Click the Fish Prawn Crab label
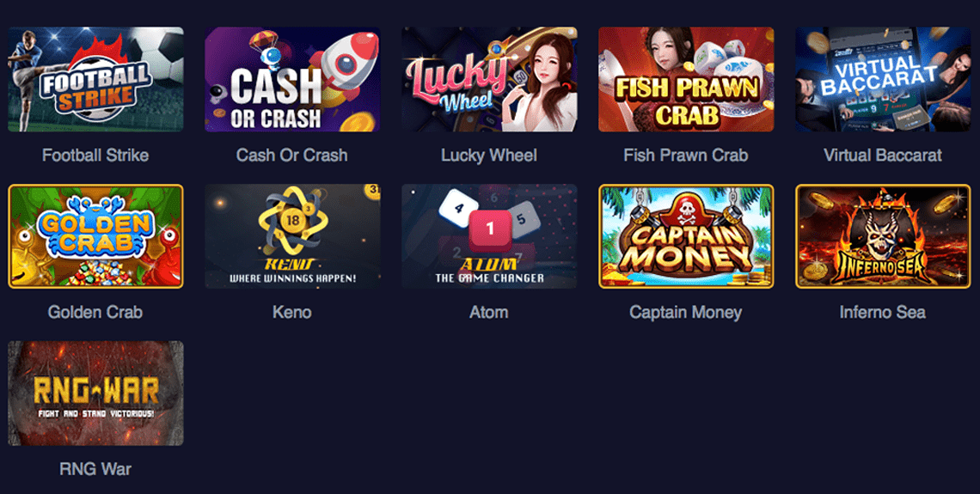 tap(686, 155)
